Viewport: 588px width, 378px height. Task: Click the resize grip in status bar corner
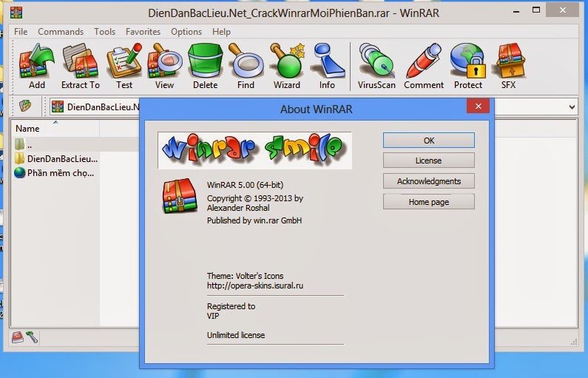click(574, 342)
